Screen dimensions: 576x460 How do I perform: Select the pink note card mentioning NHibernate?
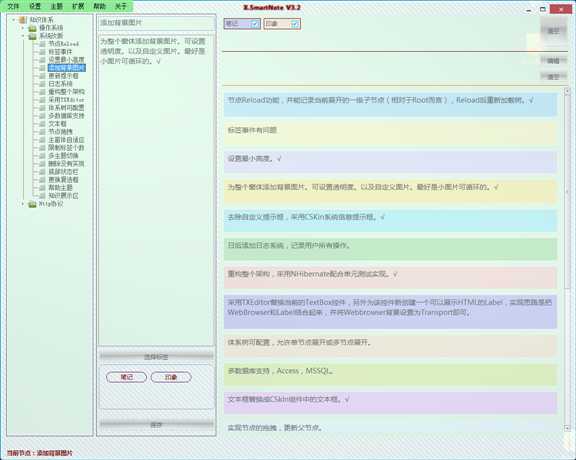click(x=390, y=278)
